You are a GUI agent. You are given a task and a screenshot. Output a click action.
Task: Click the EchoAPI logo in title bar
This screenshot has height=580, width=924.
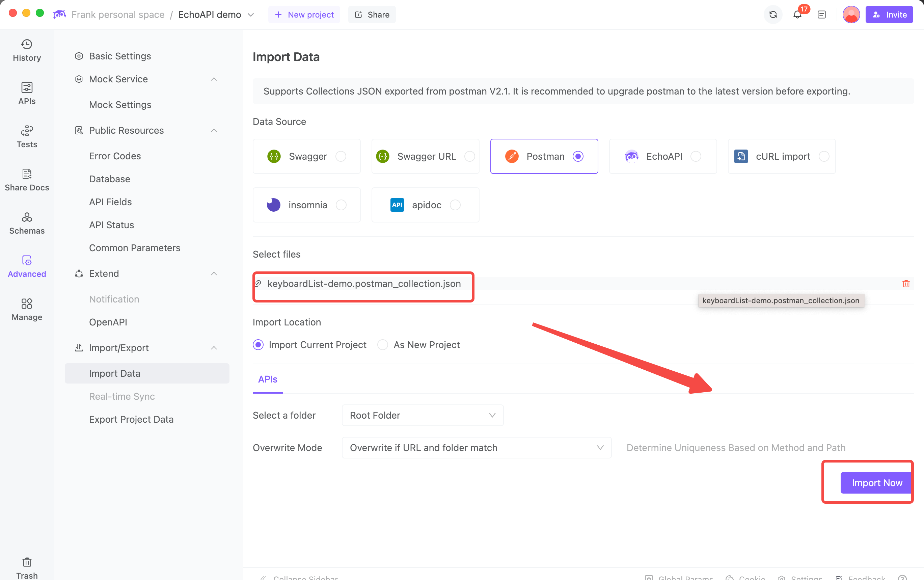[x=59, y=15]
